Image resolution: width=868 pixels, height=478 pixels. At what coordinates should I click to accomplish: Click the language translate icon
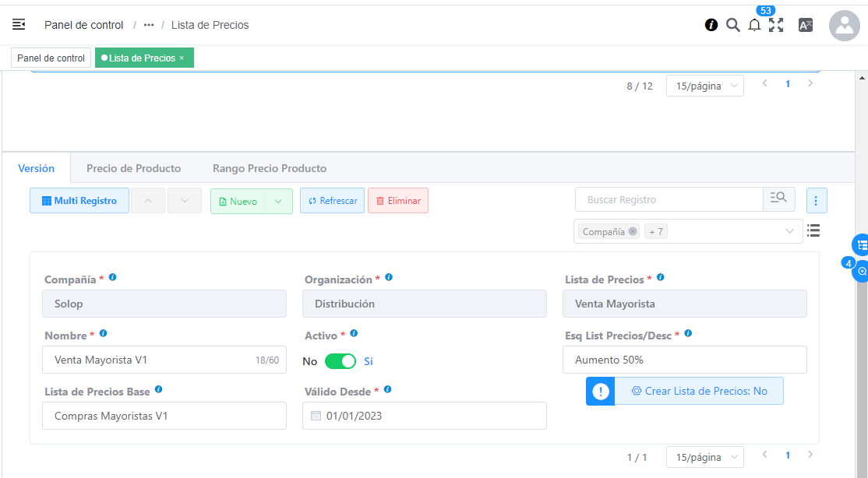coord(806,25)
